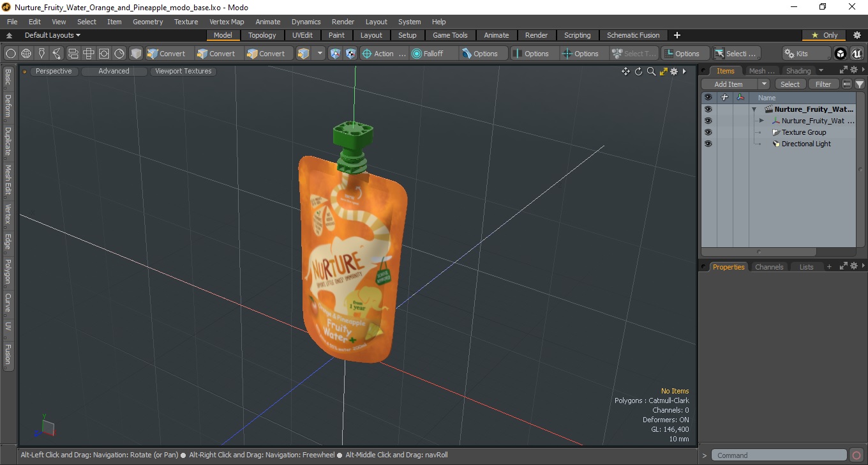Open the Falloff tool menu

434,54
